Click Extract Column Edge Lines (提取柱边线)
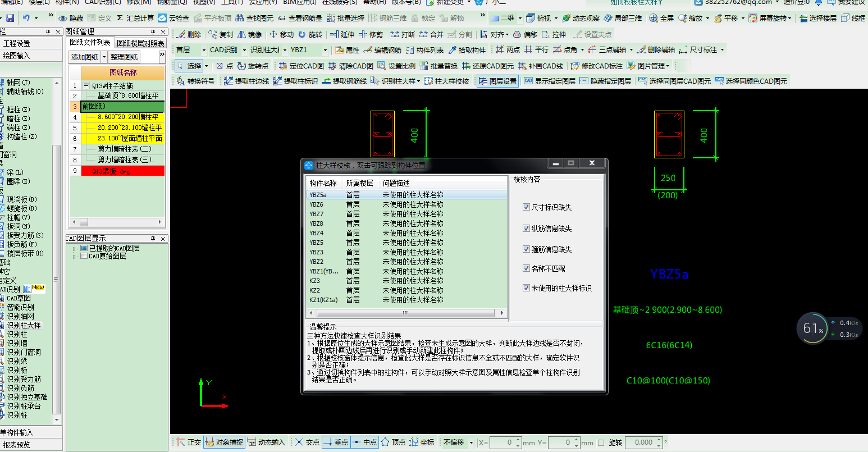The height and width of the screenshot is (452, 868). click(x=246, y=81)
